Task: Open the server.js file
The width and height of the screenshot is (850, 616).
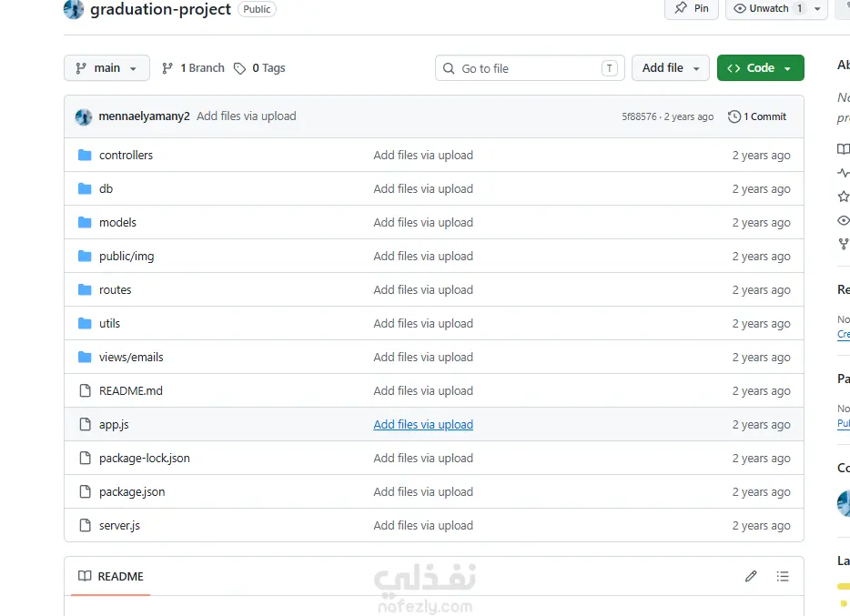Action: (119, 526)
